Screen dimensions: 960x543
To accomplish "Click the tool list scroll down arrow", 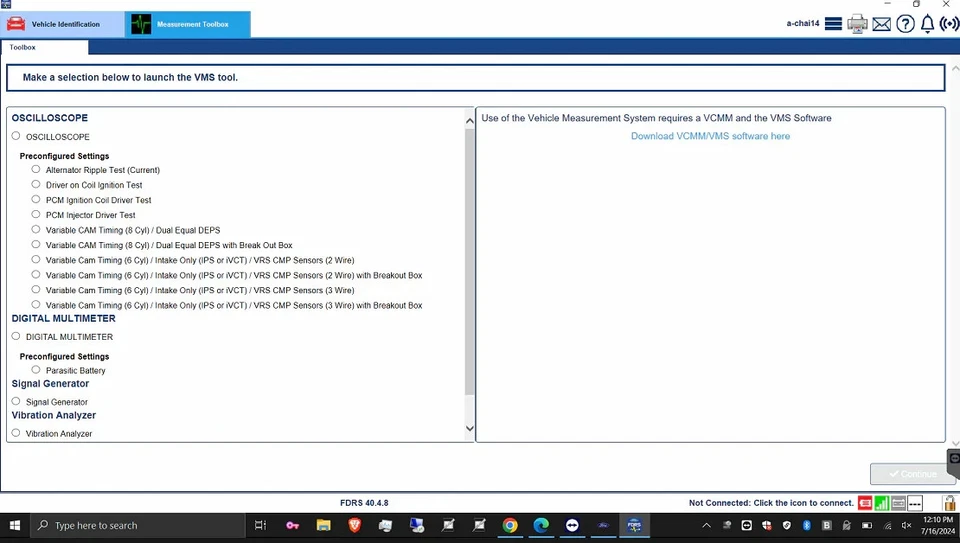I will click(x=470, y=429).
